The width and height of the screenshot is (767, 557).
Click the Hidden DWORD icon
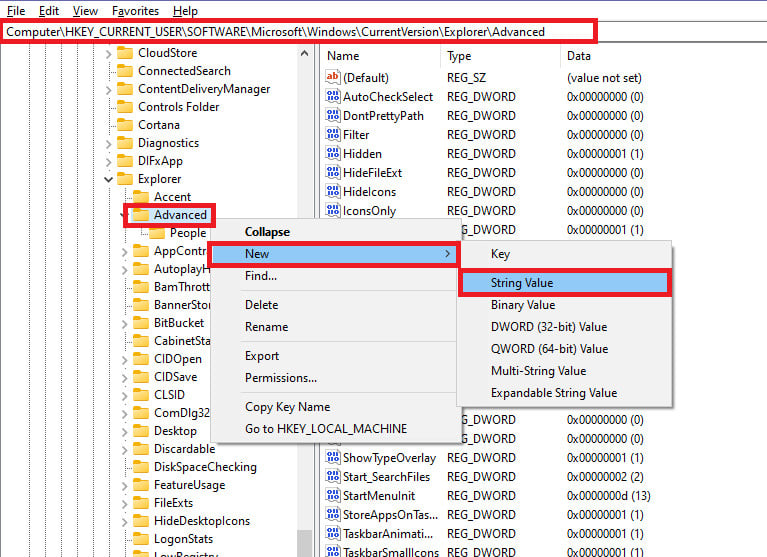coord(333,154)
